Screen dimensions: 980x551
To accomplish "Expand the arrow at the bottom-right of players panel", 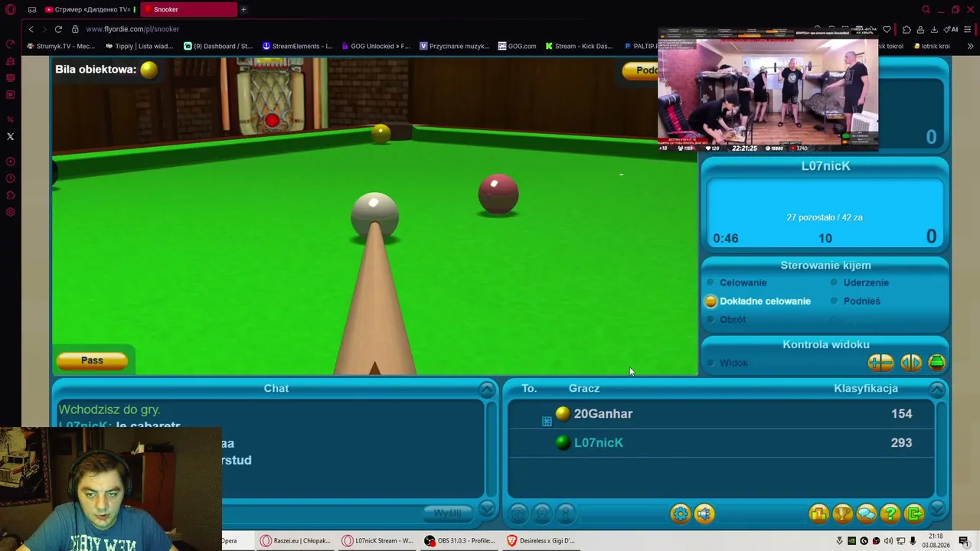I will coord(937,509).
